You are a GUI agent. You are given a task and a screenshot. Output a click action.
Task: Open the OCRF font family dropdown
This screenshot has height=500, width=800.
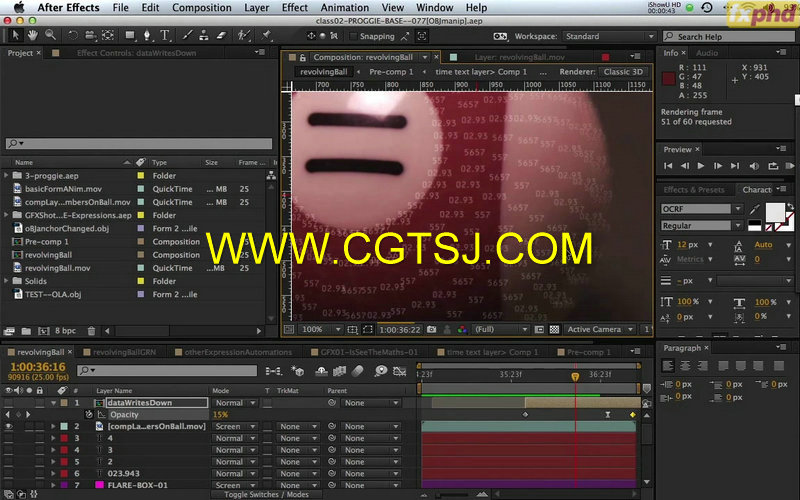pos(738,209)
